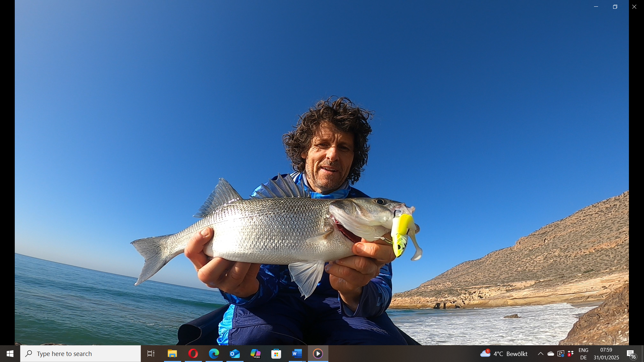Switch to Microsoft Word in the taskbar
The height and width of the screenshot is (362, 644).
pos(297,354)
